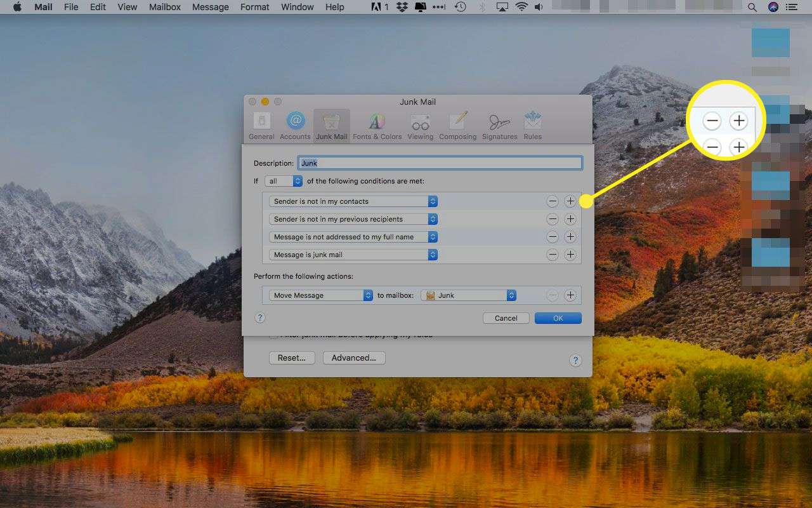Open the General preferences pane

coord(261,125)
